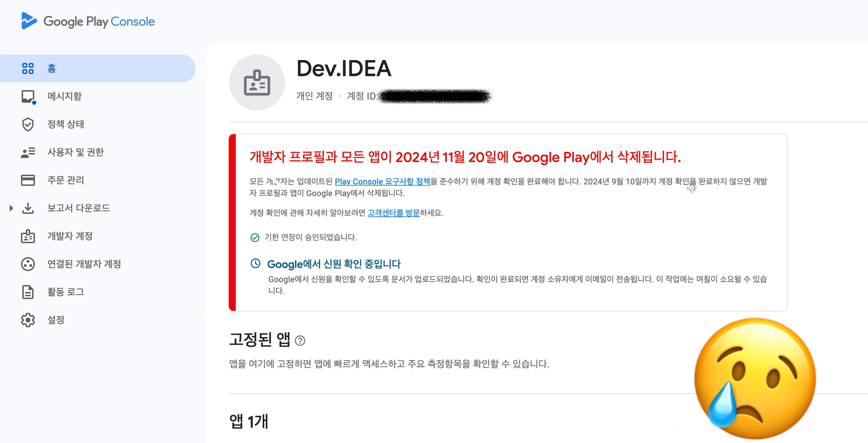
Task: Click the activity log document icon
Action: (28, 292)
